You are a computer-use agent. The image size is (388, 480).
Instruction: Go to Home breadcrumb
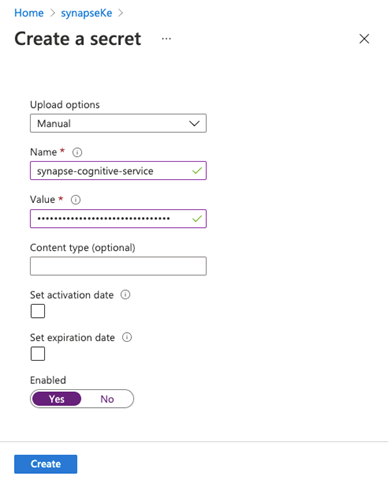click(x=29, y=13)
